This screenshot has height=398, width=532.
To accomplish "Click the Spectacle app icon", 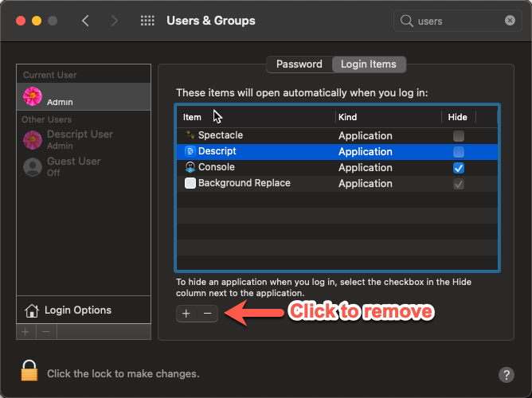I will [190, 135].
